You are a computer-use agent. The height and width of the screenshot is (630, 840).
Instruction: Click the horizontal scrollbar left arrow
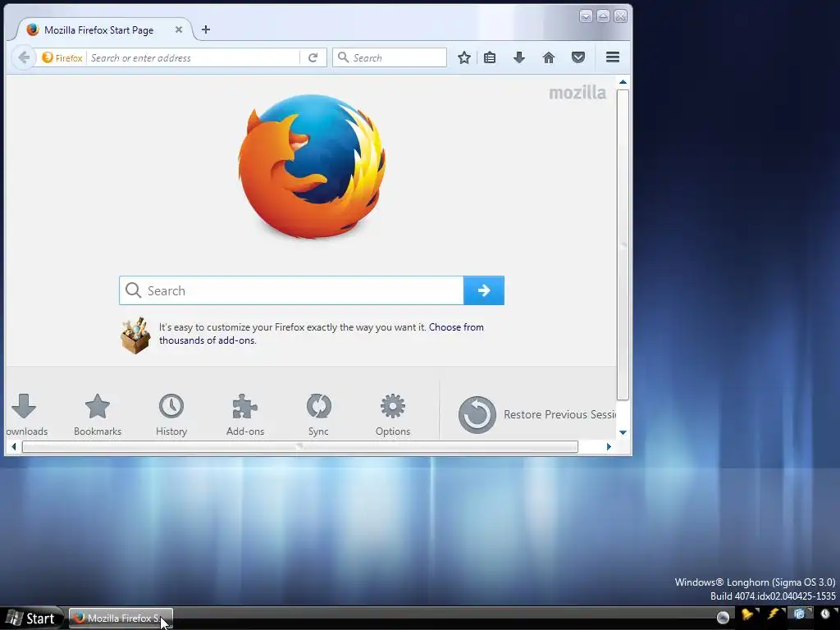click(x=14, y=447)
